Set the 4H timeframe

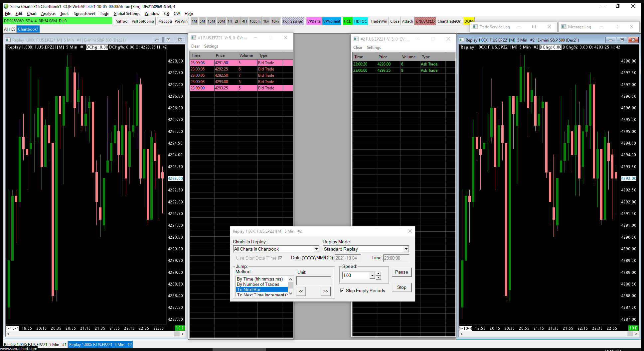pos(244,21)
